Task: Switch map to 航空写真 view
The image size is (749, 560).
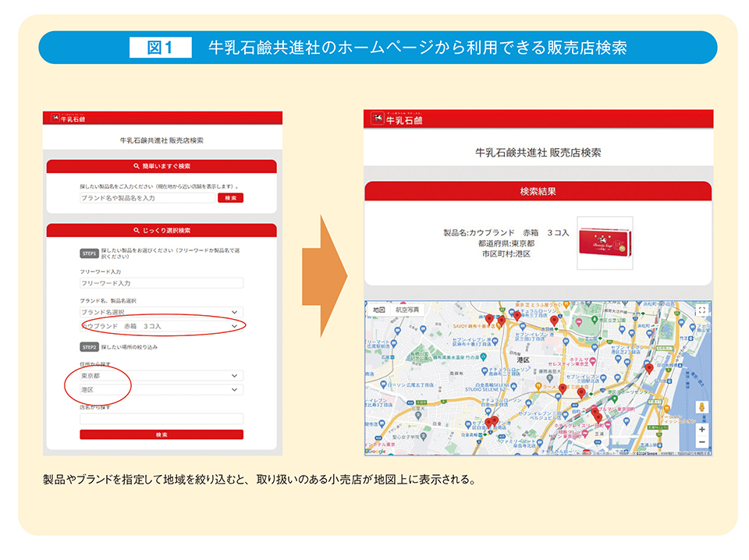Action: pos(407,310)
